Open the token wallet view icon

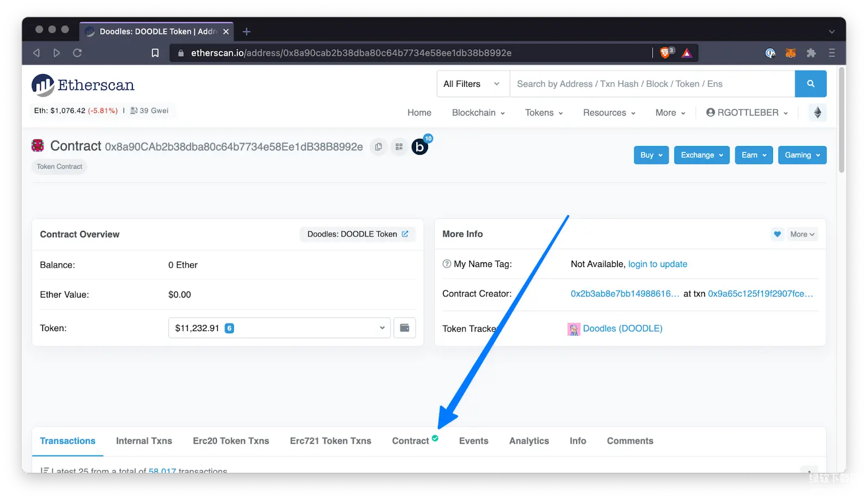[x=405, y=328]
